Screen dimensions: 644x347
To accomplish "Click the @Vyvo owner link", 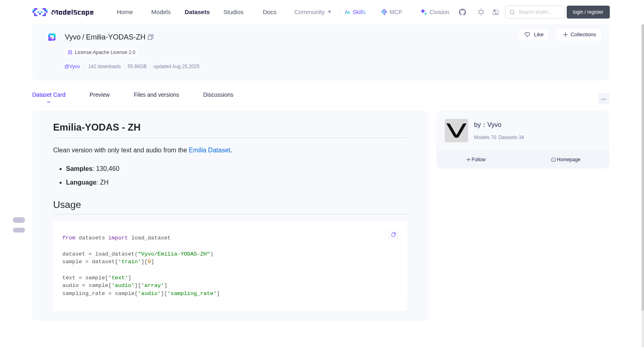I will click(72, 66).
